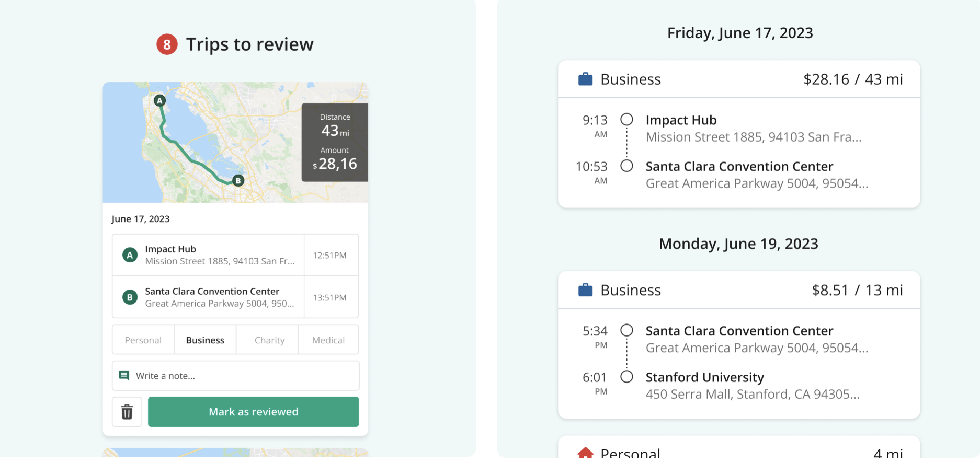Click map marker B on route
Viewport: 980px width, 463px height.
238,181
